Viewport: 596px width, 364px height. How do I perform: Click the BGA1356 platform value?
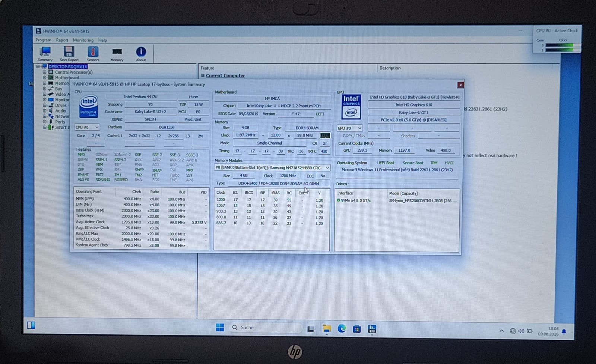click(x=167, y=127)
